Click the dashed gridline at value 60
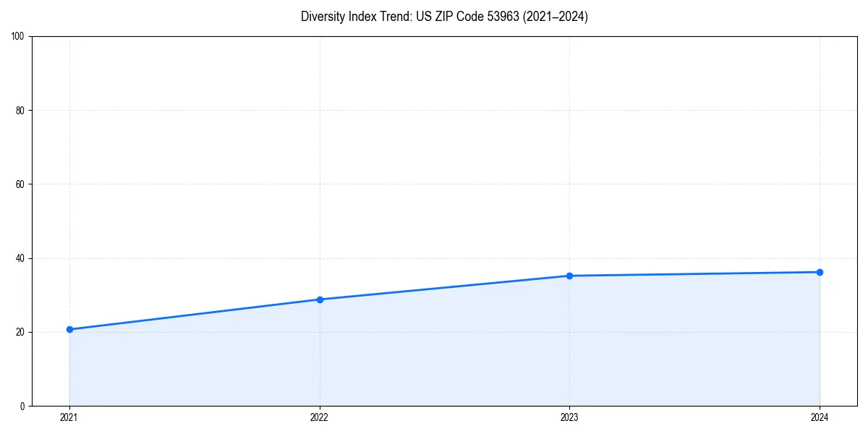This screenshot has height=434, width=868. tap(434, 182)
